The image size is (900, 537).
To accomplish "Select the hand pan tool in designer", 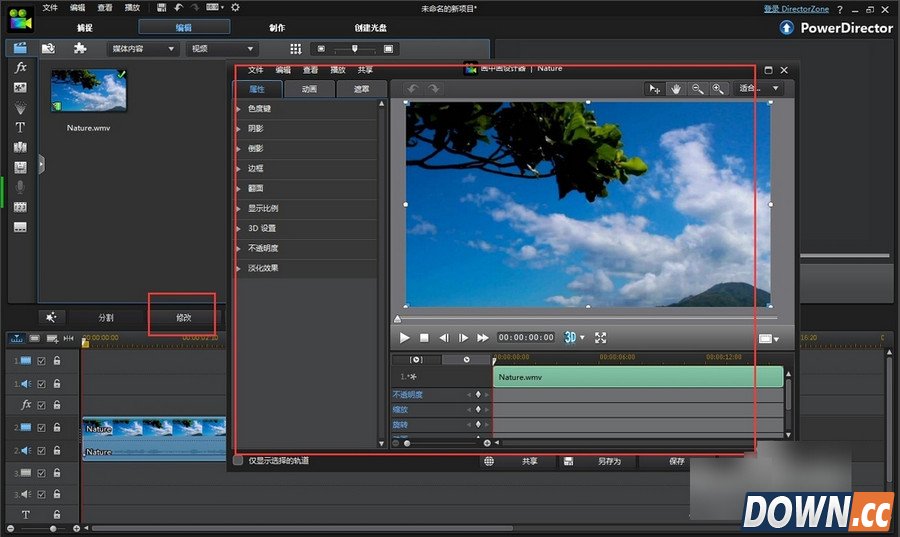I will (x=676, y=89).
